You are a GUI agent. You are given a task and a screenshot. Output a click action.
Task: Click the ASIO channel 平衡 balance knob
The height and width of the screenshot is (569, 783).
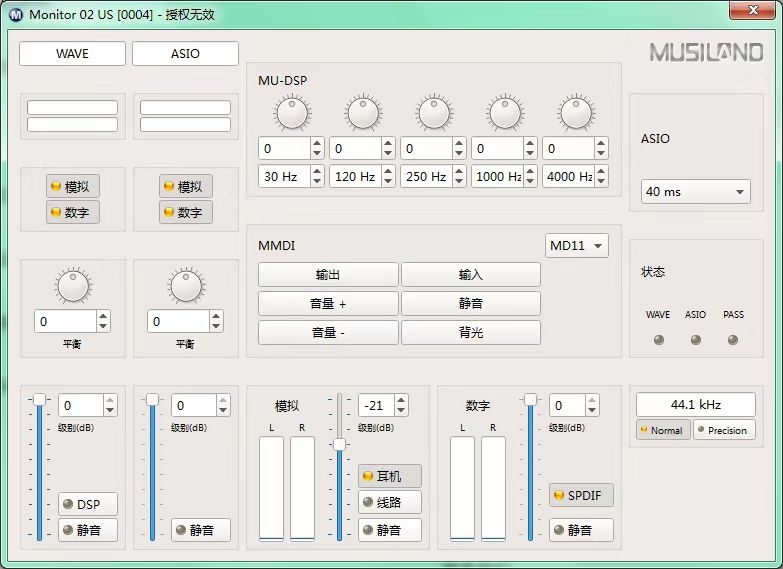pyautogui.click(x=186, y=286)
